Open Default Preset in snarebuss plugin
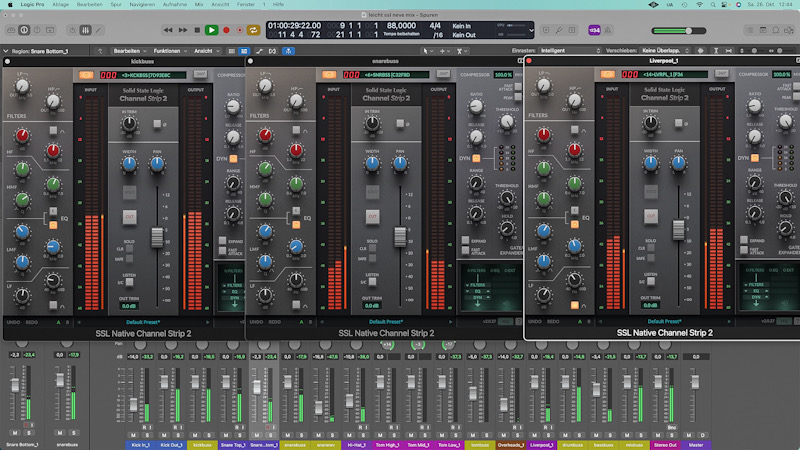 click(386, 322)
